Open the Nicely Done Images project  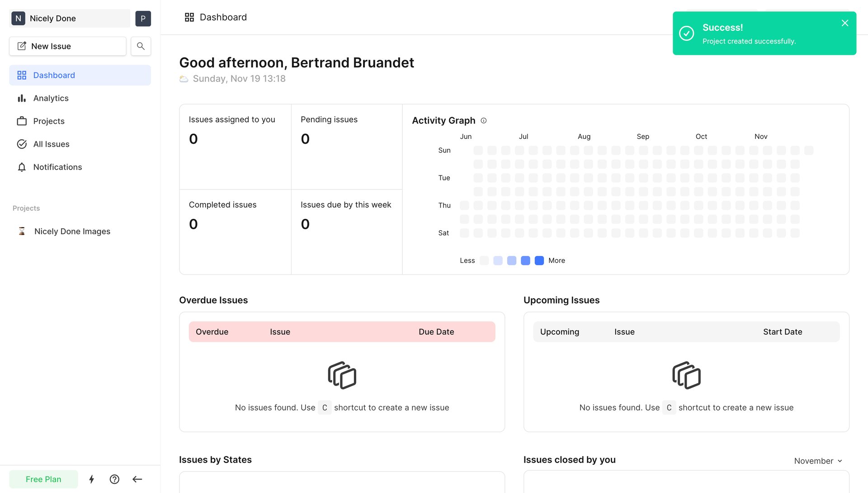72,231
